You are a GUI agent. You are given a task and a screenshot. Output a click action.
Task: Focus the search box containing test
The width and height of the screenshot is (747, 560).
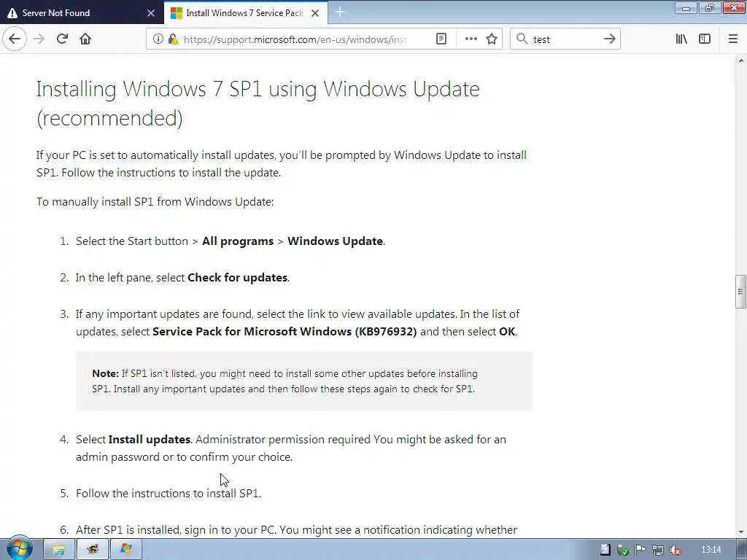pos(565,39)
